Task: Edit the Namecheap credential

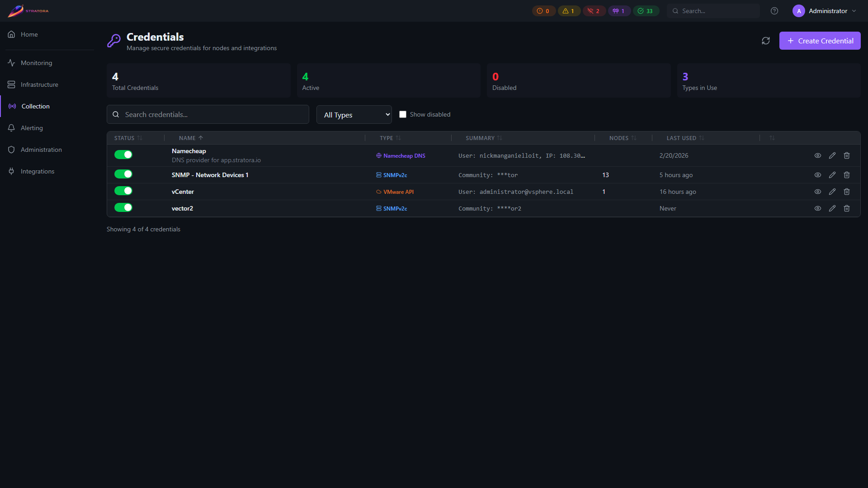Action: click(832, 155)
